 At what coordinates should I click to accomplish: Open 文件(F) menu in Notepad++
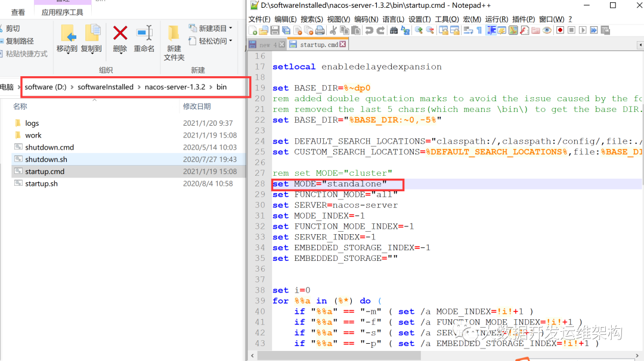259,19
